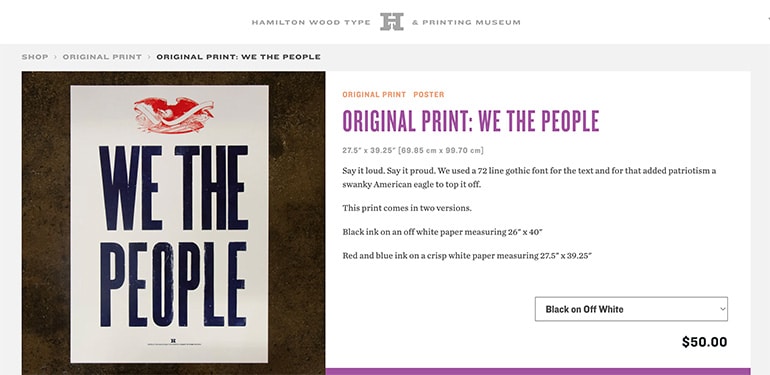Click the Hamilton H logo icon
The height and width of the screenshot is (375, 770).
click(x=391, y=22)
